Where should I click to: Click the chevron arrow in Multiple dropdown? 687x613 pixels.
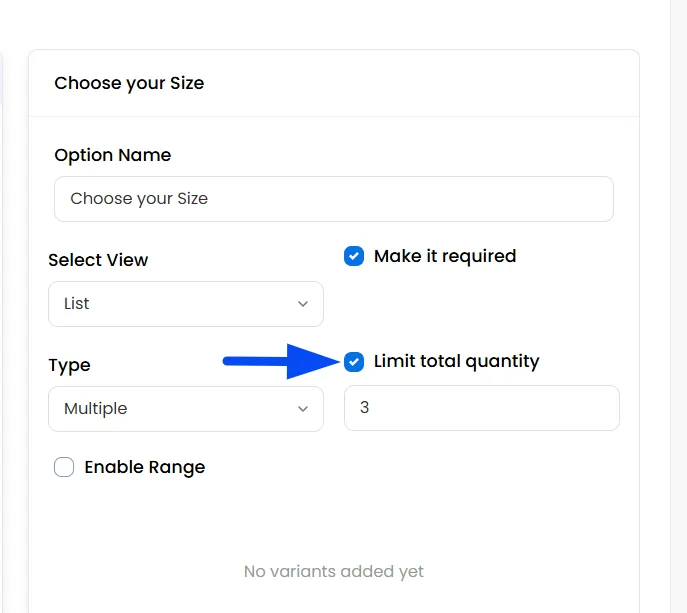point(303,409)
